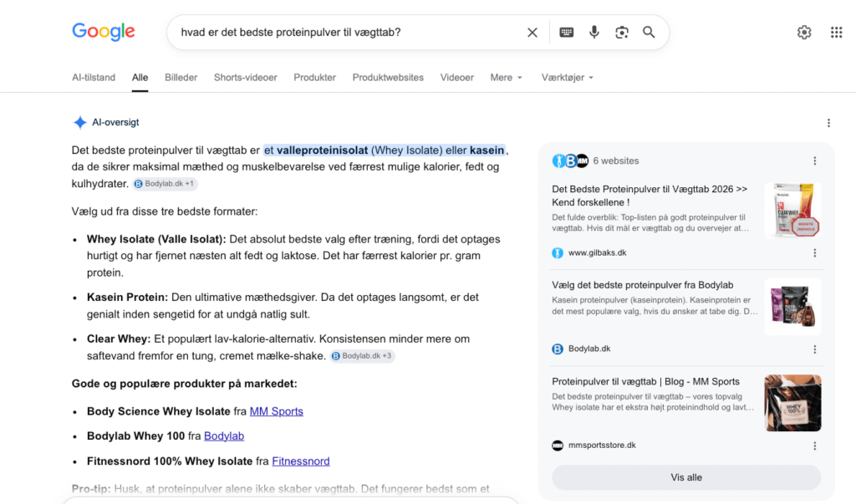Click the highlighted 'valleproteinisolat' phrase

point(322,150)
